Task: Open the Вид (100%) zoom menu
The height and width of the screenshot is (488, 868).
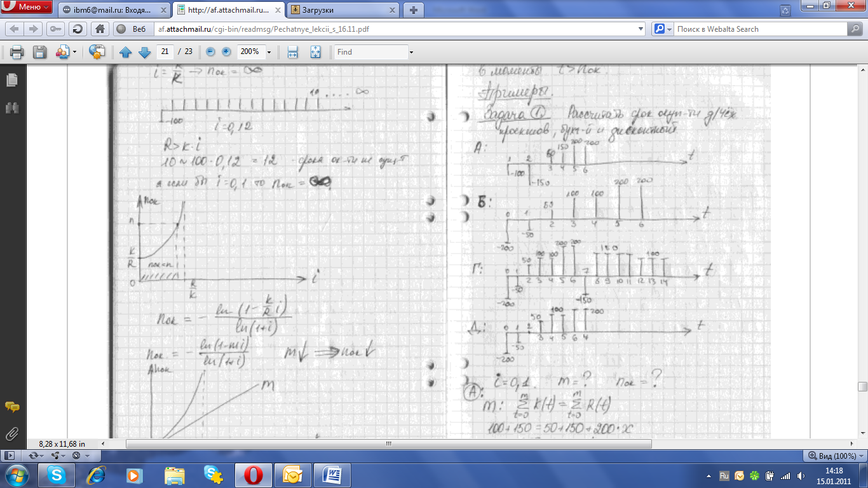Action: (x=833, y=456)
